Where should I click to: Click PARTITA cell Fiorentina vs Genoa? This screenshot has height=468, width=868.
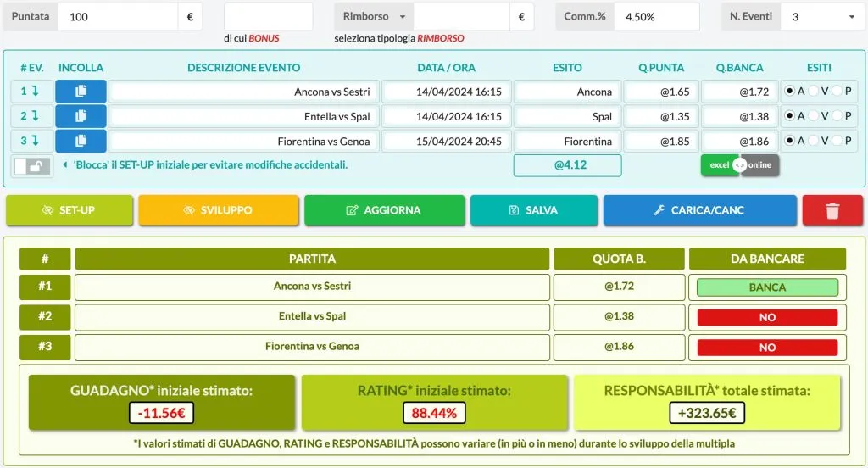(x=312, y=347)
